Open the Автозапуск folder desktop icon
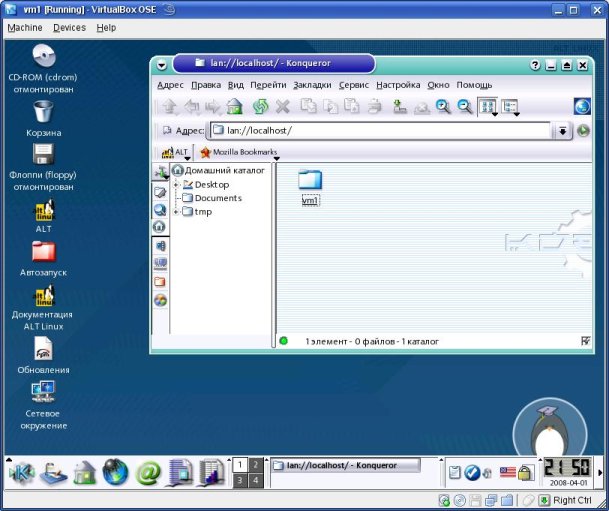Image resolution: width=609 pixels, height=511 pixels. (x=44, y=252)
